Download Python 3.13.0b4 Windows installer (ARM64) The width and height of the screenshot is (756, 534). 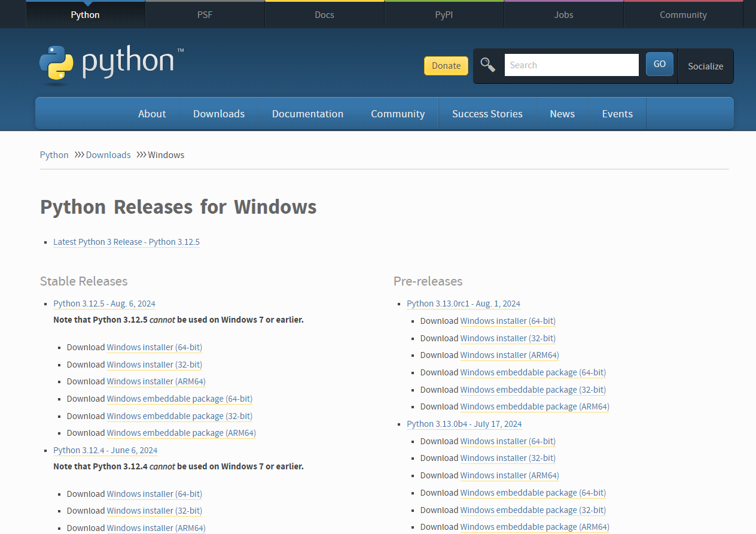pyautogui.click(x=510, y=475)
